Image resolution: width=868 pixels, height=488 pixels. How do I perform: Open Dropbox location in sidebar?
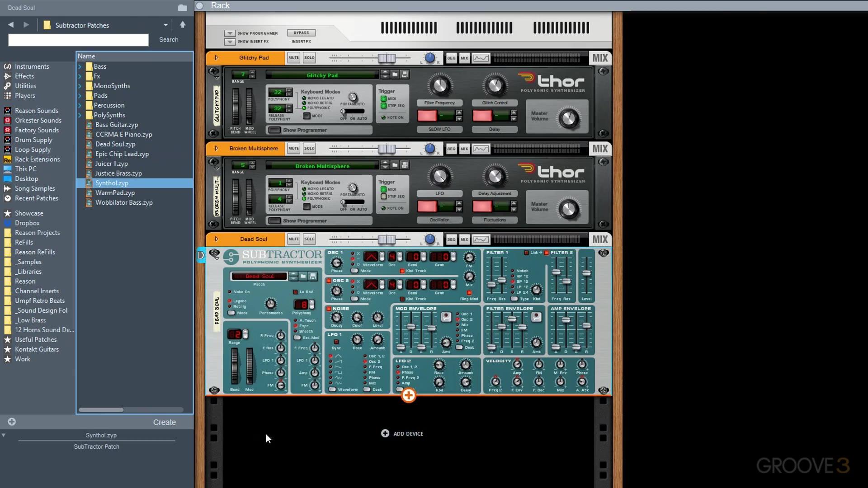coord(27,223)
